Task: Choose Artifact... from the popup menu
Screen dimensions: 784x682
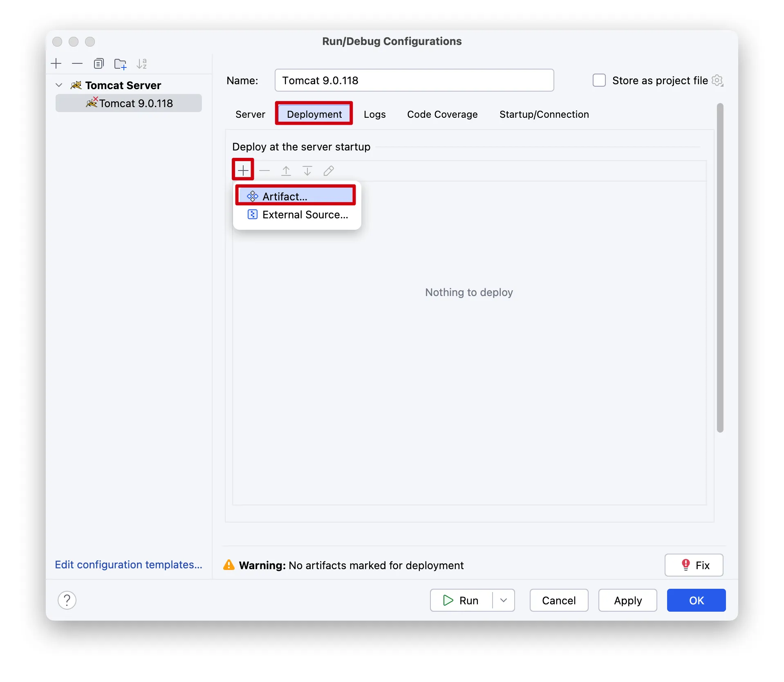Action: pos(297,196)
